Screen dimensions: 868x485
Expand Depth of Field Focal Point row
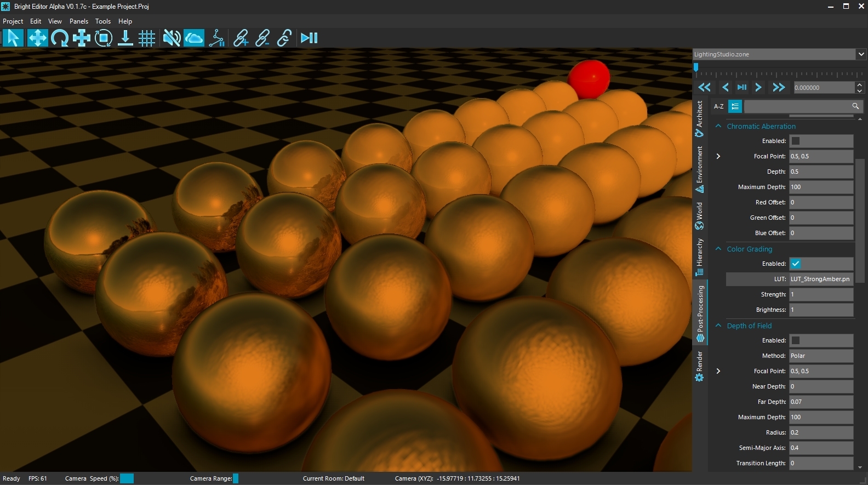718,371
